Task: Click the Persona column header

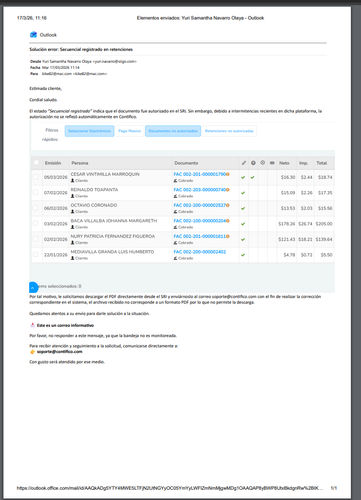Action: click(x=80, y=163)
